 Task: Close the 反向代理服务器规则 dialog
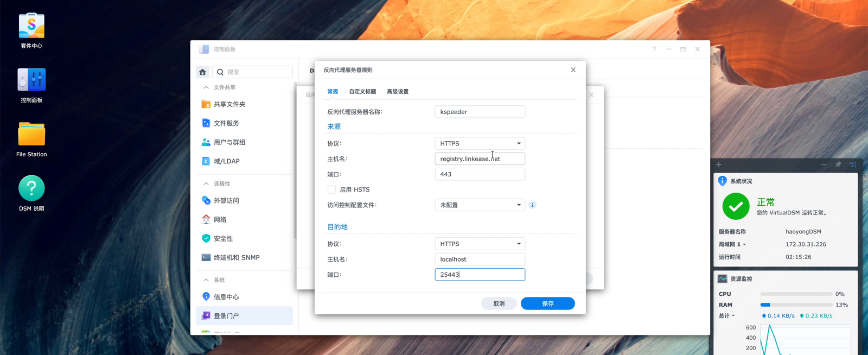point(573,70)
